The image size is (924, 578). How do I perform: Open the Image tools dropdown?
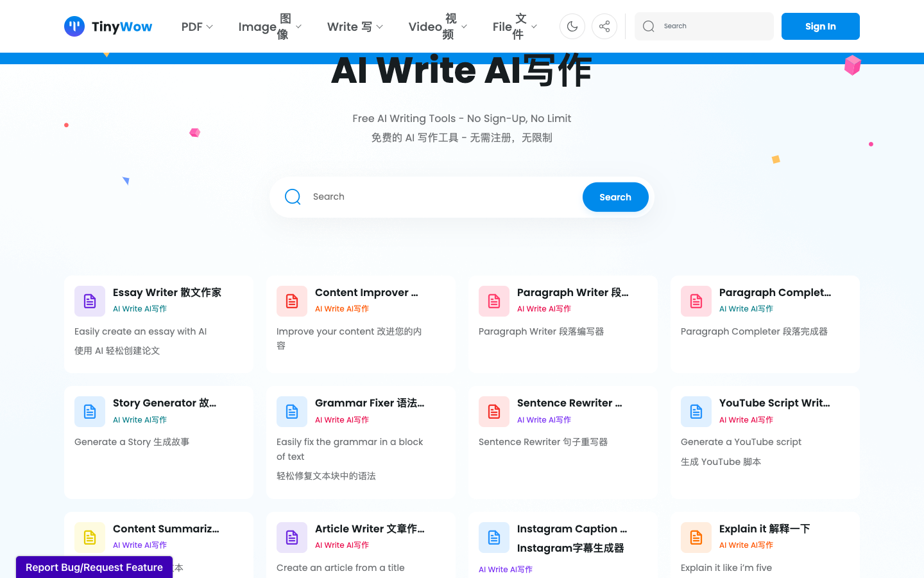point(269,26)
